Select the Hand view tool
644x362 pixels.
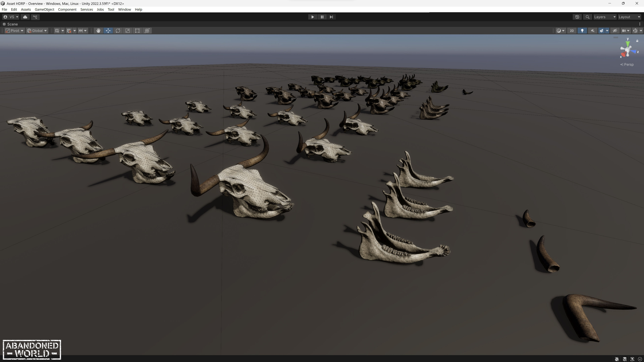[x=98, y=31]
